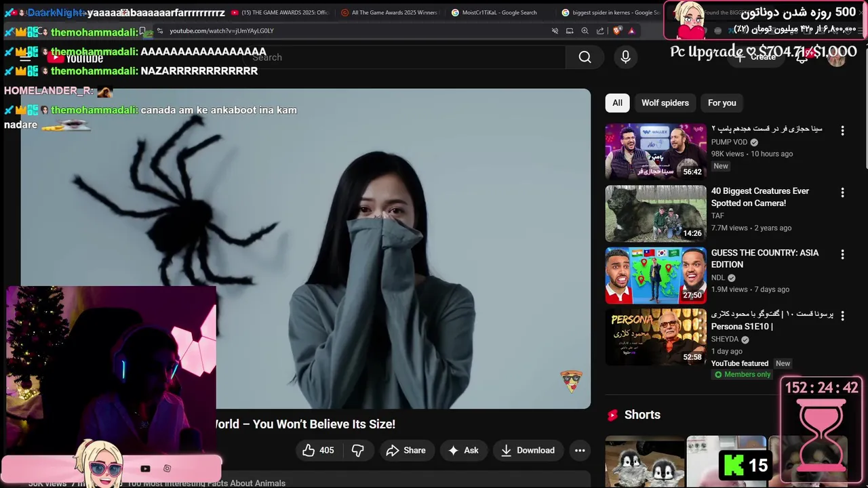Screen dimensions: 868x488
Task: Click the 98K views • 10 hours ago text
Action: [752, 154]
